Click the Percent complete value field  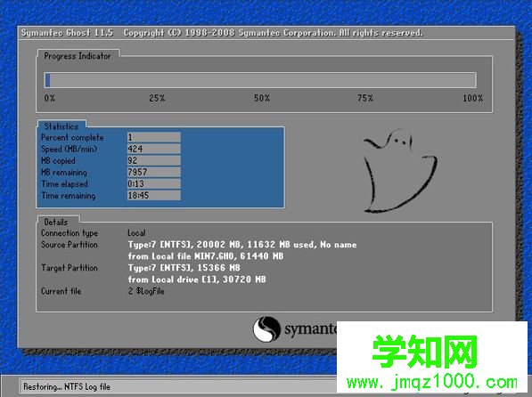tap(153, 137)
